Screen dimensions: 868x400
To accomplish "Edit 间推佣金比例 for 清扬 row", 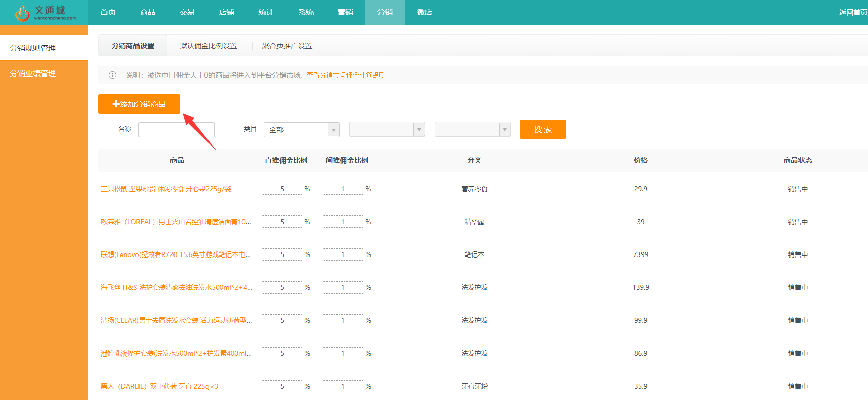I will pyautogui.click(x=343, y=320).
